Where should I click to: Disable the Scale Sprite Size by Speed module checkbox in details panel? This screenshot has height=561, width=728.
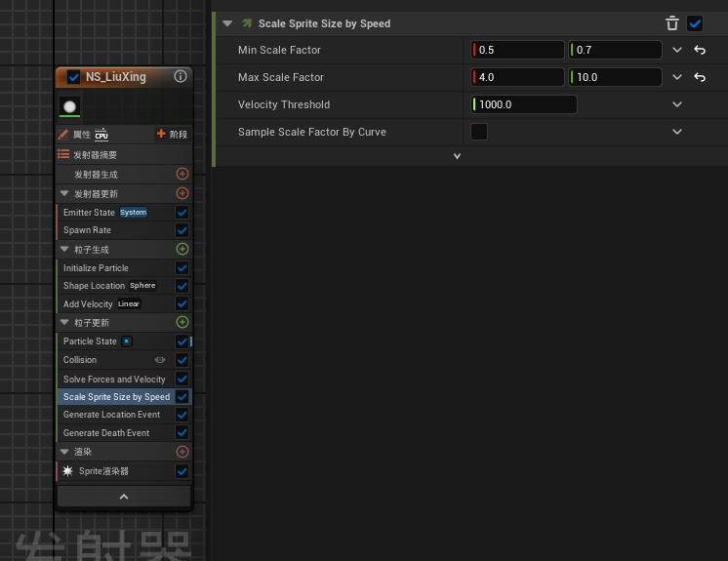click(695, 23)
